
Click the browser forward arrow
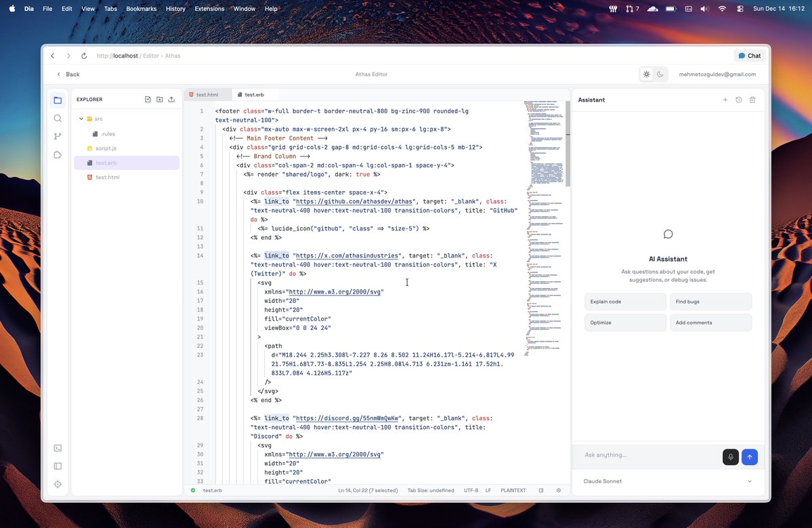[x=68, y=56]
